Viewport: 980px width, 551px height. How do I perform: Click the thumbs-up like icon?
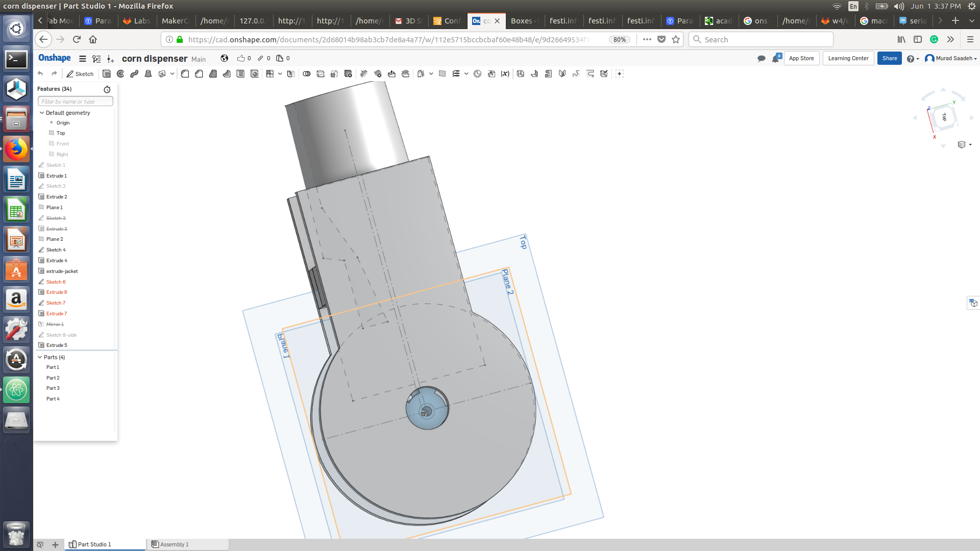(241, 58)
